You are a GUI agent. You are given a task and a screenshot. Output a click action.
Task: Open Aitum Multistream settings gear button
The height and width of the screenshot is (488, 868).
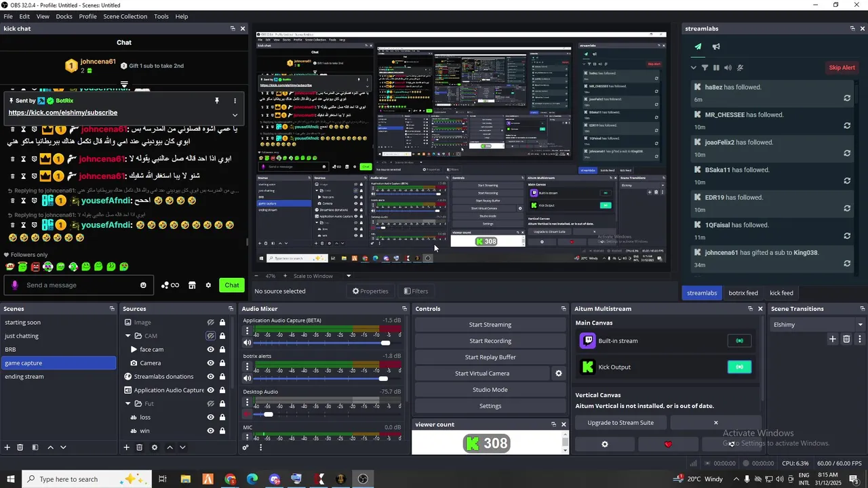(605, 444)
